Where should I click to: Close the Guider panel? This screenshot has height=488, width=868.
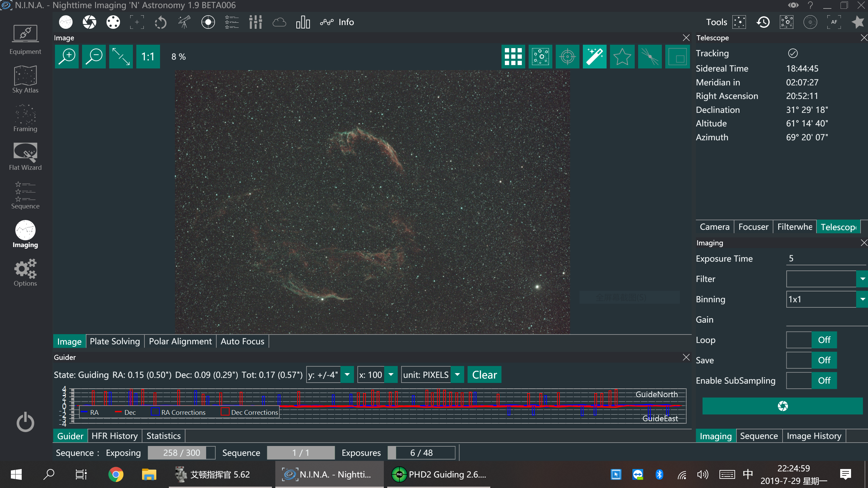click(686, 357)
